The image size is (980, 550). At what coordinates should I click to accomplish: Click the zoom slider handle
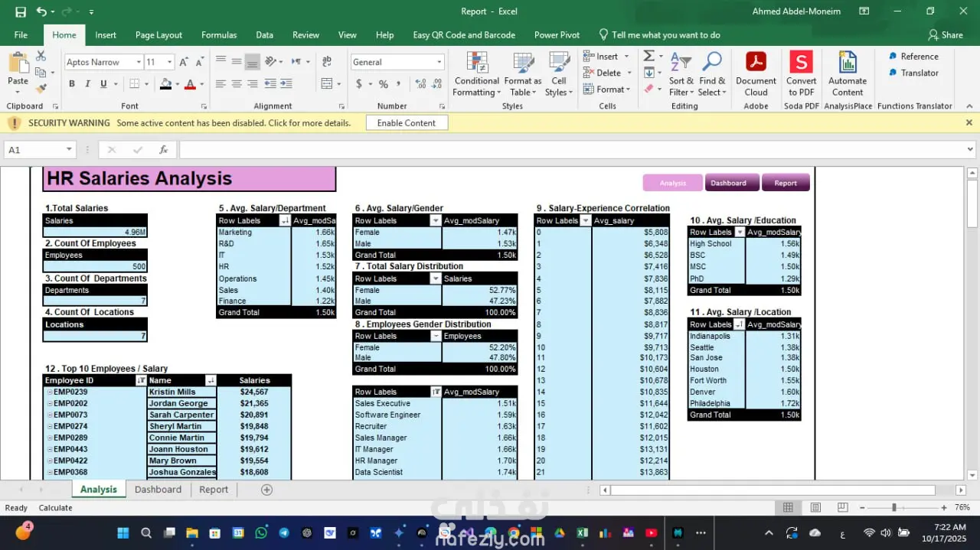coord(893,507)
